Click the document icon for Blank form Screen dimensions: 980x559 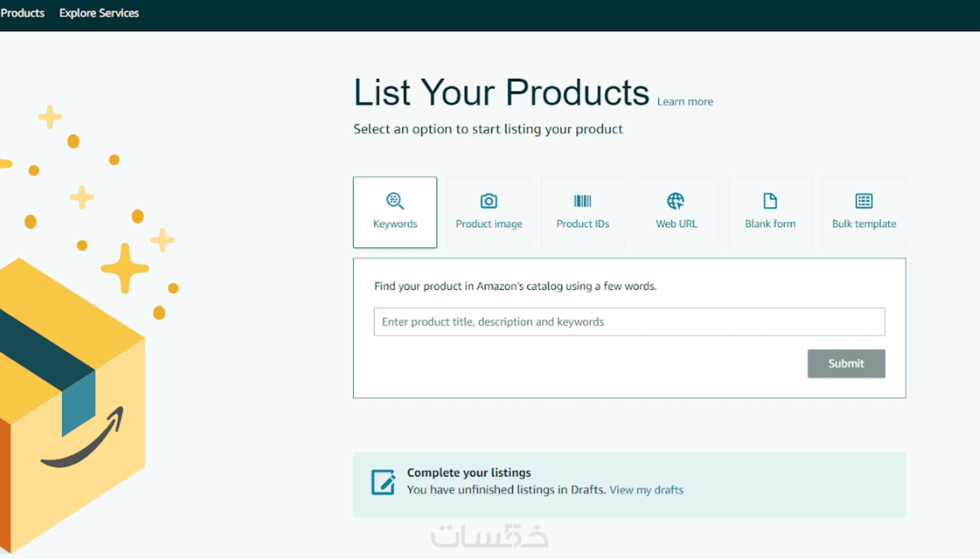[770, 201]
